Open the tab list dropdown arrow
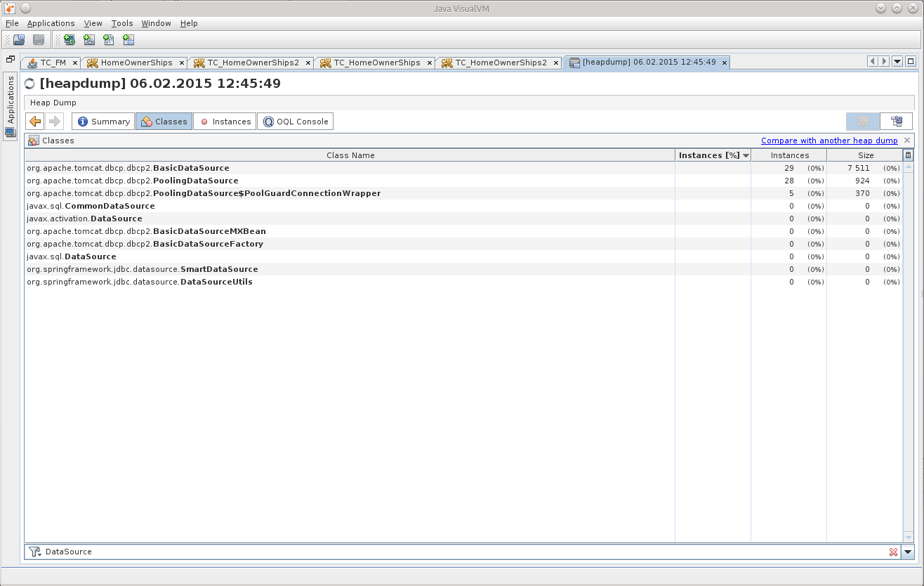The height and width of the screenshot is (586, 924). tap(897, 61)
